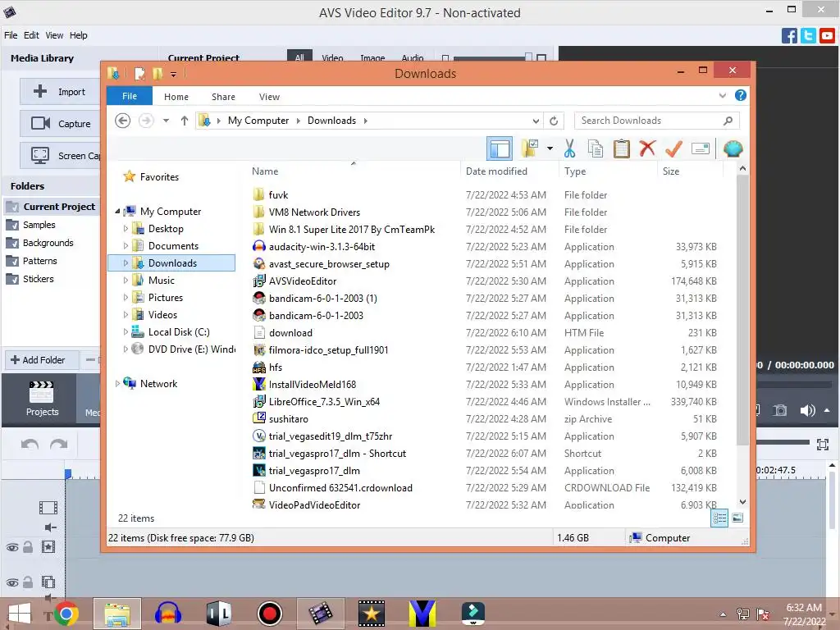The image size is (840, 630).
Task: Open the AVS Video Editor Help menu
Action: [78, 35]
